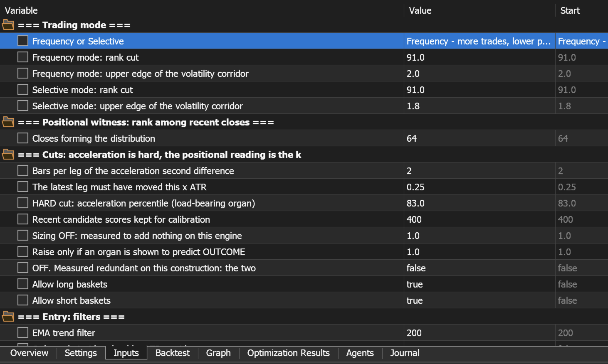This screenshot has height=364, width=608.
Task: Go to the Backtest tab
Action: tap(173, 353)
